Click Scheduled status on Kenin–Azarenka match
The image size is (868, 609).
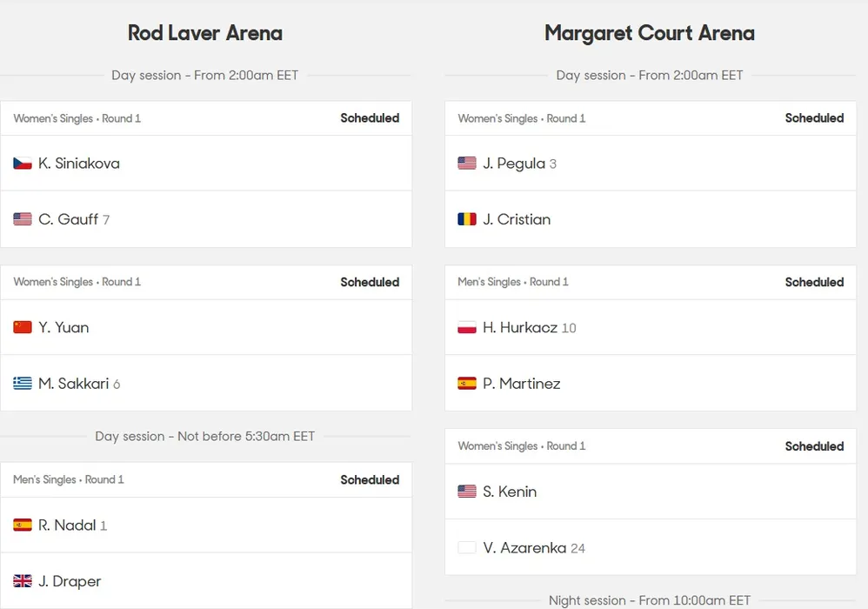tap(814, 446)
